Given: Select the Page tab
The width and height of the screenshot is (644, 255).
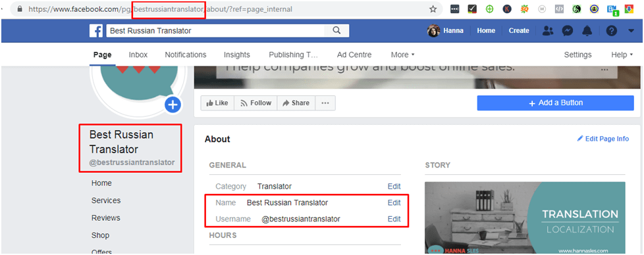Looking at the screenshot, I should point(102,55).
